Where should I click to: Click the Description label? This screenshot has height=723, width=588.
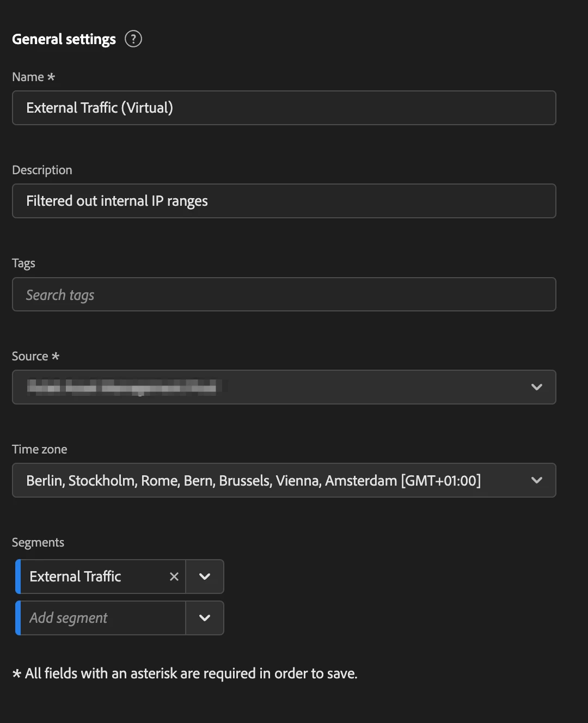point(42,170)
